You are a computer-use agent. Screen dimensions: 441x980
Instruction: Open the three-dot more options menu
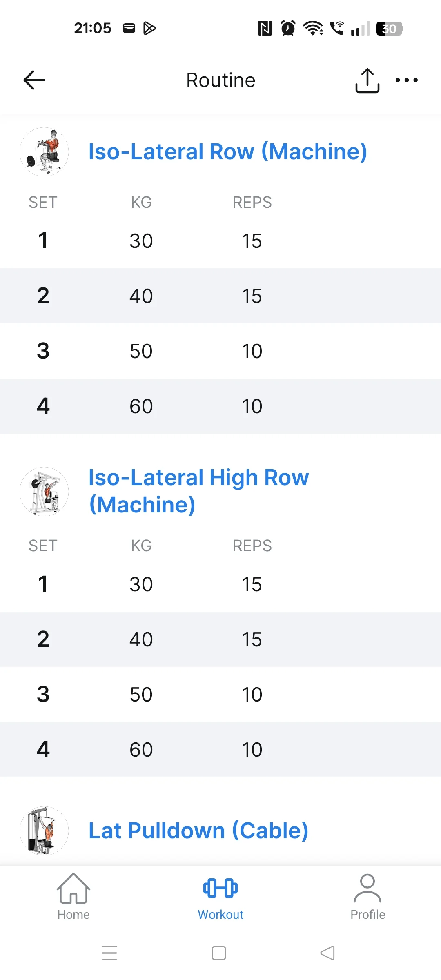coord(407,80)
